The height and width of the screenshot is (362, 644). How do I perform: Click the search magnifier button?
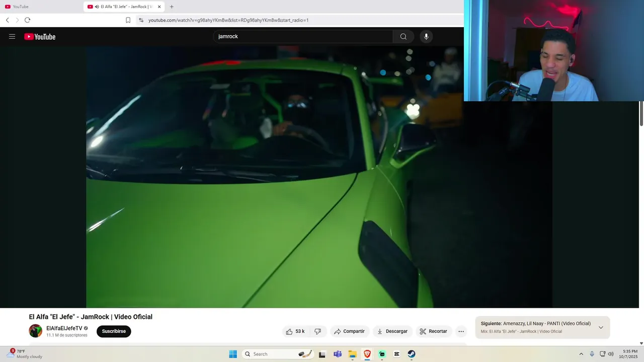click(403, 37)
